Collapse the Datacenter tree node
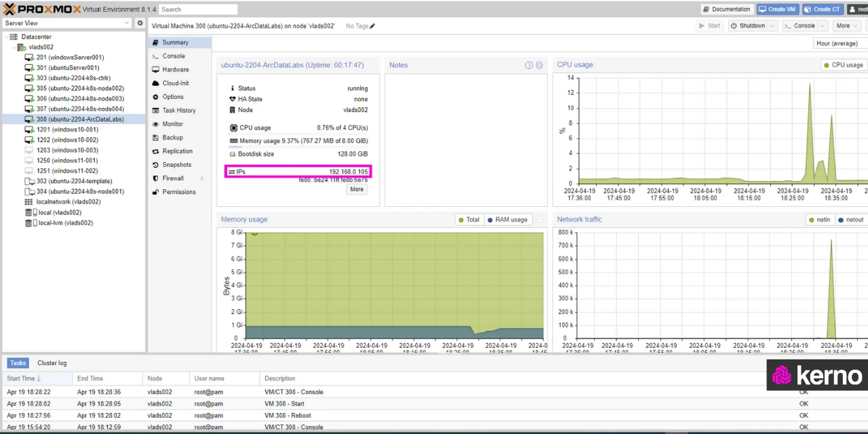This screenshot has height=434, width=868. [x=6, y=37]
